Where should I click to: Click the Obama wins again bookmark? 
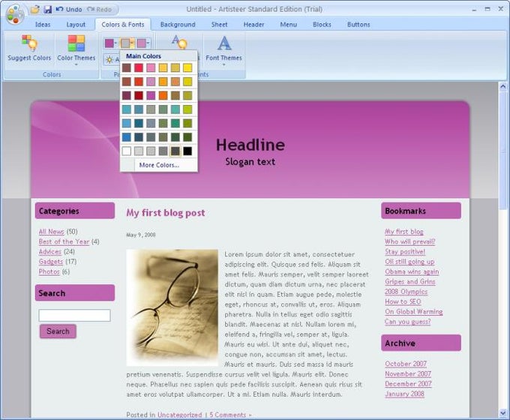(x=412, y=271)
